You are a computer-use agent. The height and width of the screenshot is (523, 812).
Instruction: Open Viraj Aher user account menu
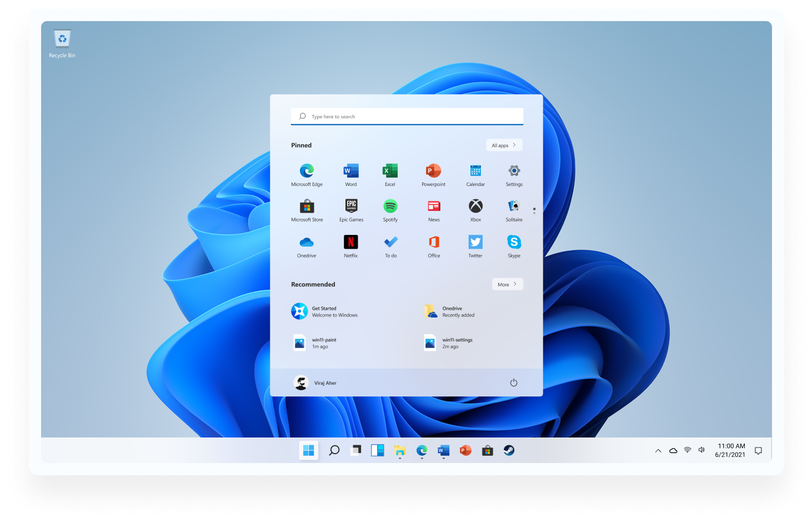(x=315, y=383)
